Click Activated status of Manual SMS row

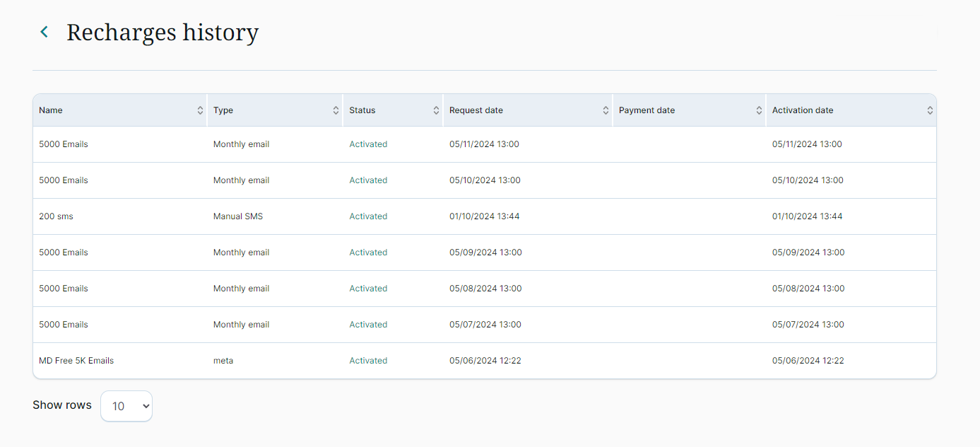click(x=368, y=216)
